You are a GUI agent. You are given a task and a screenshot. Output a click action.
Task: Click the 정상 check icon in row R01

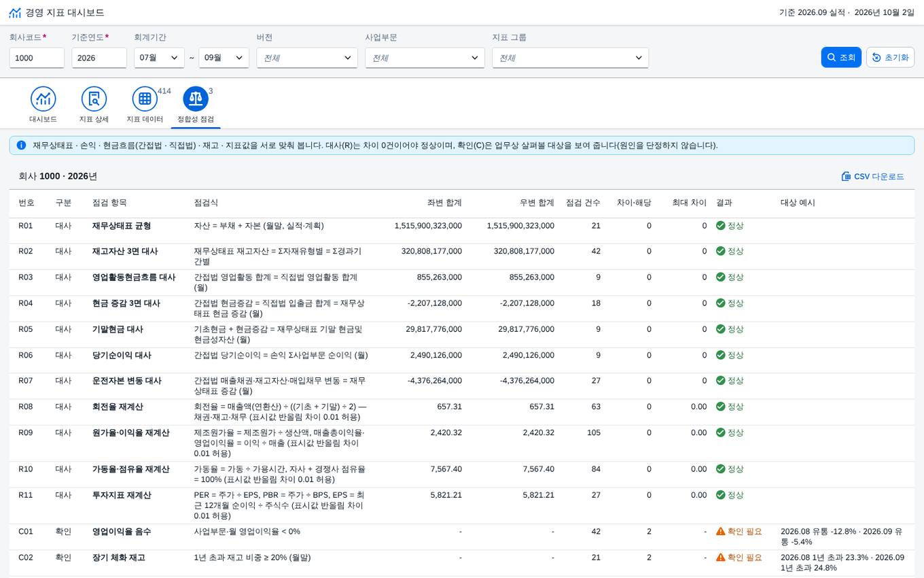pos(720,226)
